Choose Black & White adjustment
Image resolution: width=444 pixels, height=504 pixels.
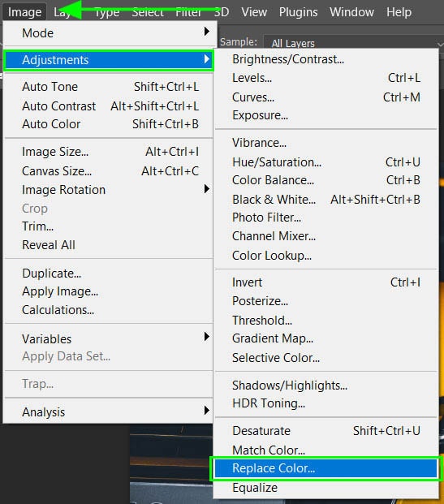click(x=325, y=200)
